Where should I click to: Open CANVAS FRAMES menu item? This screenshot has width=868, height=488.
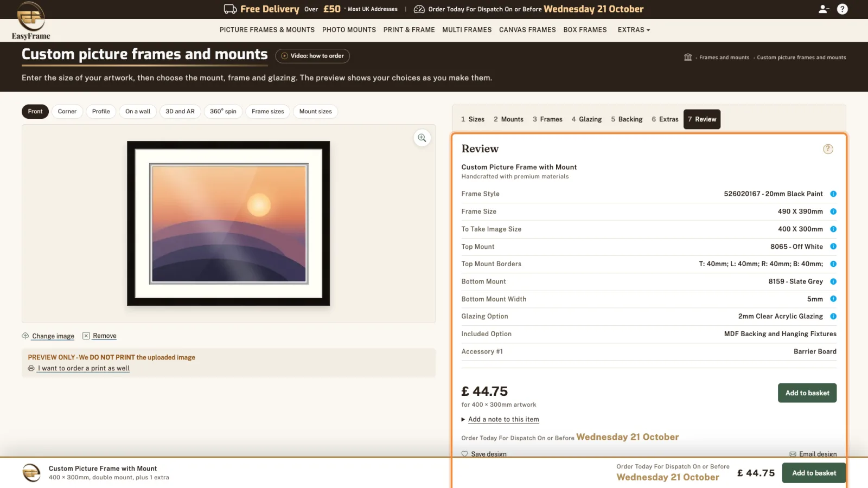point(527,30)
